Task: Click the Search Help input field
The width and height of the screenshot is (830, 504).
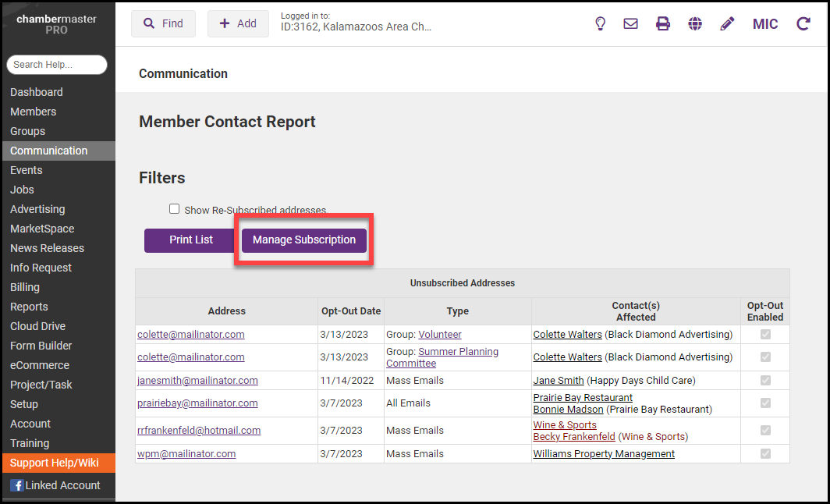Action: (56, 65)
